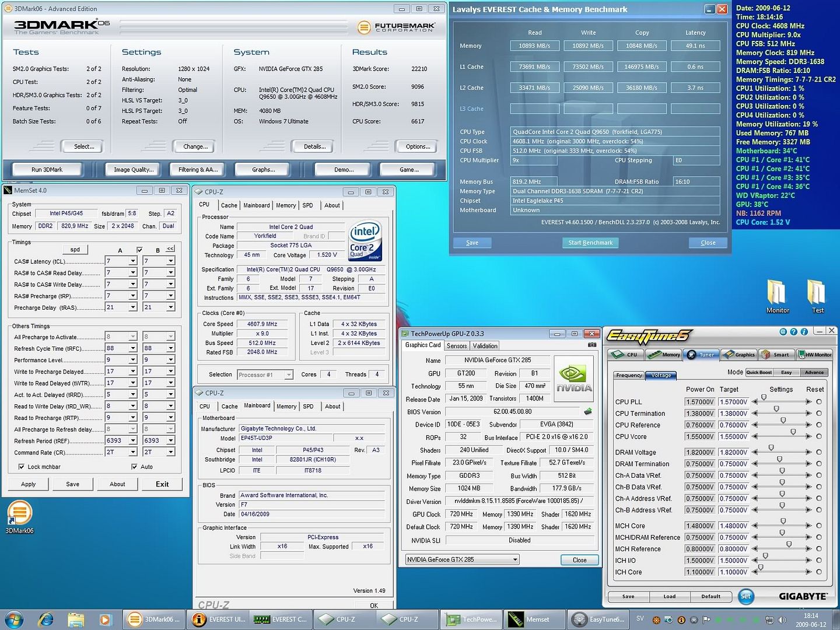Toggle Lock mchbar checkbox in MemSet
The width and height of the screenshot is (840, 630).
(x=21, y=467)
